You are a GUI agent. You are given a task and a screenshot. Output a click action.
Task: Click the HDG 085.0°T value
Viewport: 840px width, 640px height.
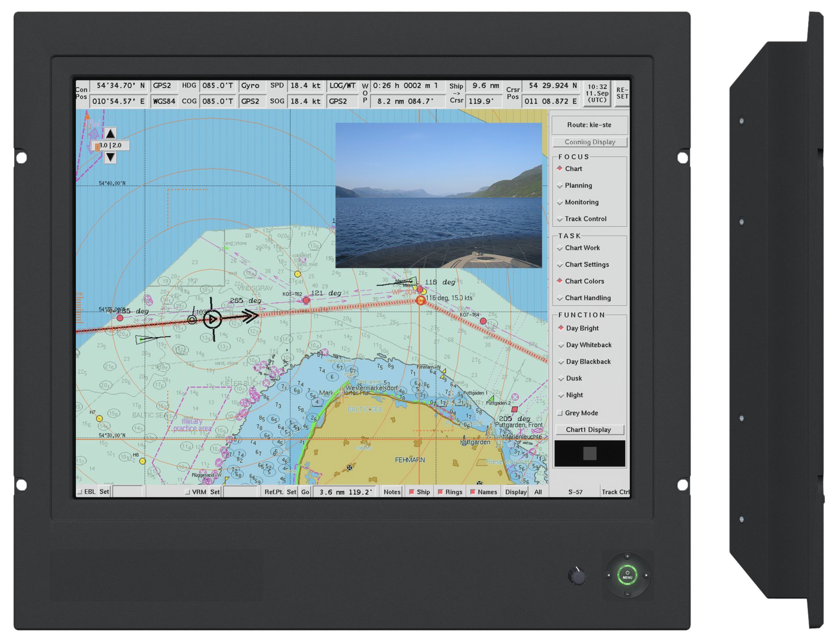(218, 86)
